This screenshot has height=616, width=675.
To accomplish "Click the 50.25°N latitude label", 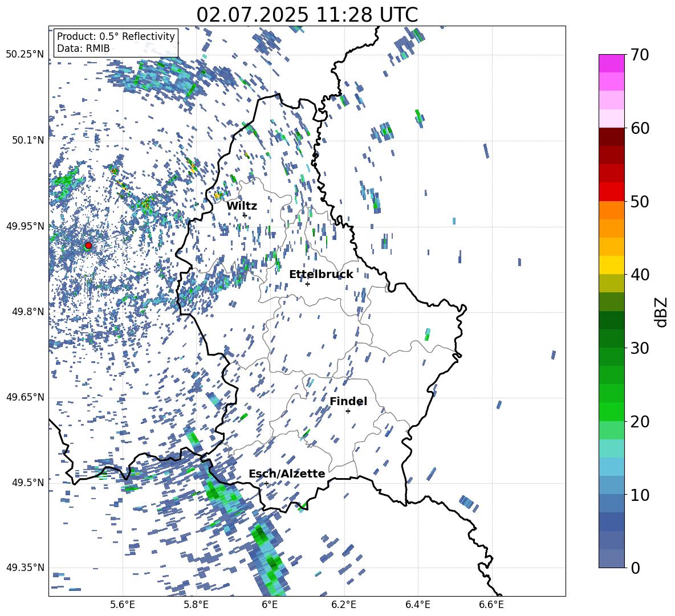I will point(25,55).
